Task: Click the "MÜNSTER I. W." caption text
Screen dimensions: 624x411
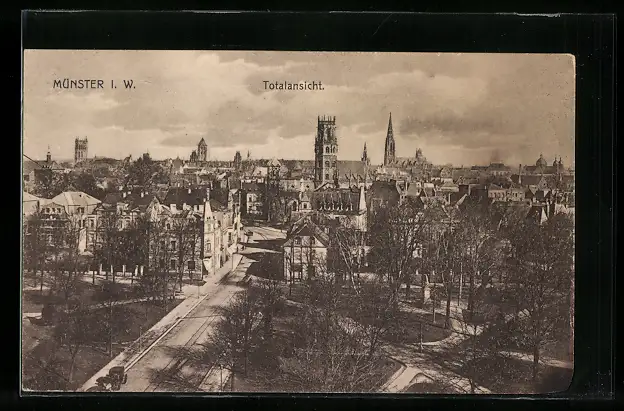Action: click(x=94, y=84)
